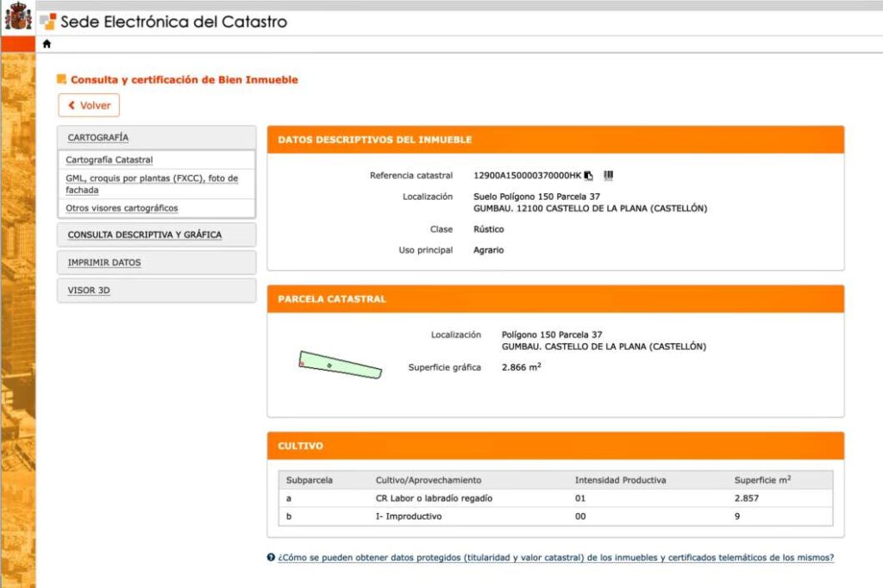This screenshot has width=883, height=588.
Task: Select GML, croquis por plantas (FXCC) item
Action: (152, 184)
